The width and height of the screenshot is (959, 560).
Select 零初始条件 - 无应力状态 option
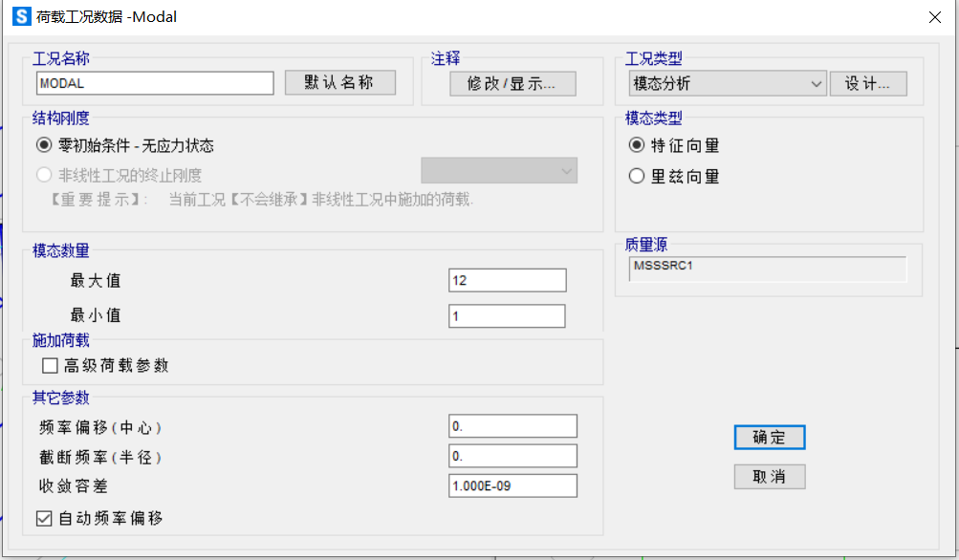[44, 143]
